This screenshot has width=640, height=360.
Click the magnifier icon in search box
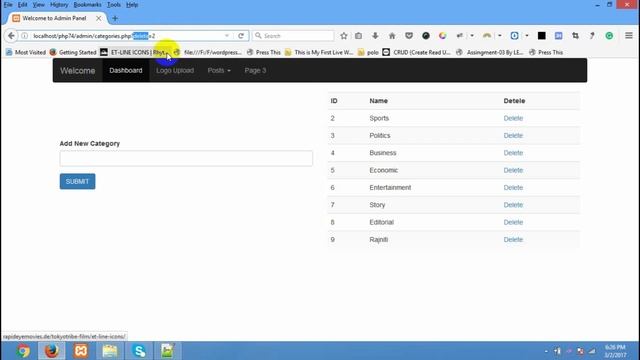click(258, 36)
